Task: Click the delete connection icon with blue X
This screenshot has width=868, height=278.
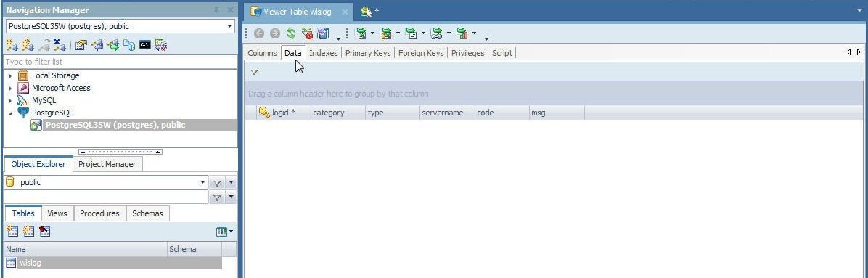Action: [60, 45]
